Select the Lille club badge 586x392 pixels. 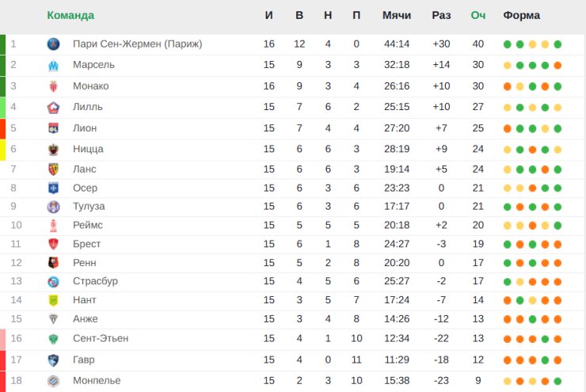tap(53, 108)
